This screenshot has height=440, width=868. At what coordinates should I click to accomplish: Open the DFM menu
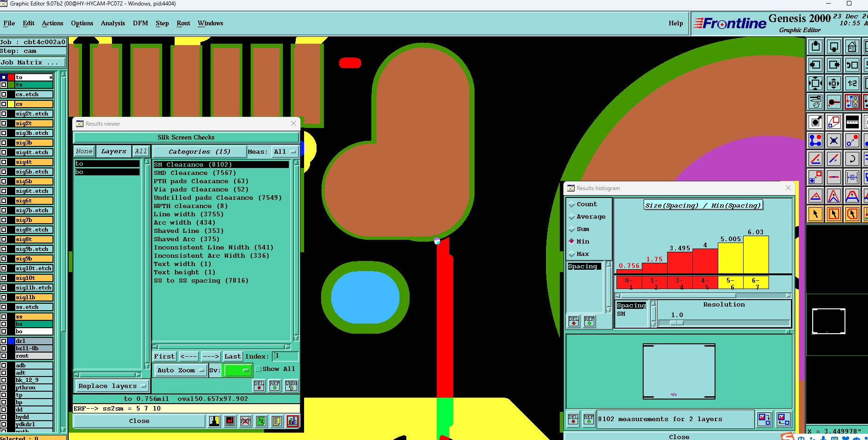tap(141, 23)
